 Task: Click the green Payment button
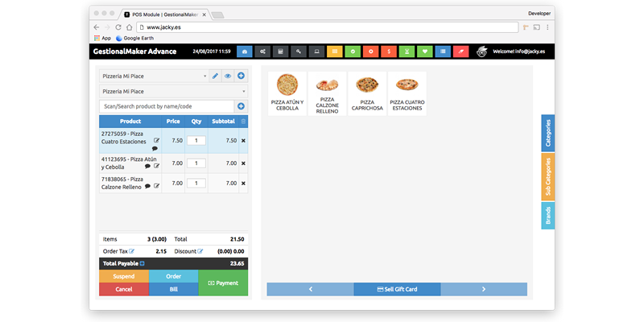coord(223,283)
